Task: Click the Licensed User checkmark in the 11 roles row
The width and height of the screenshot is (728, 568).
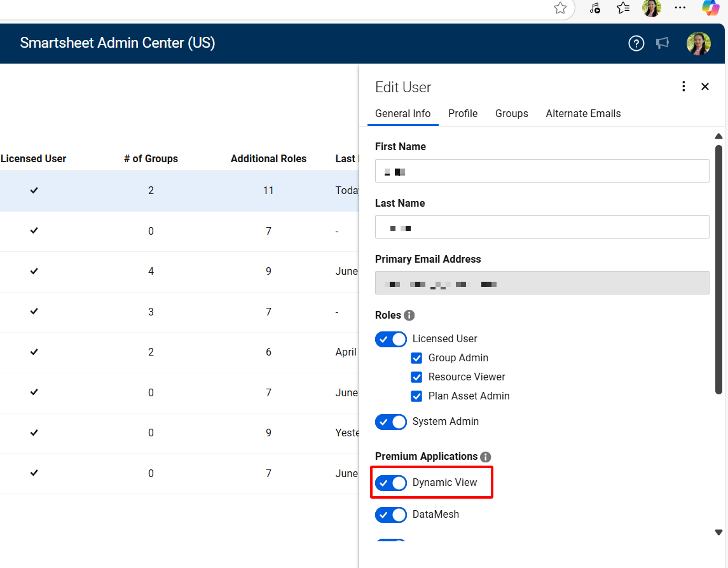Action: 34,190
